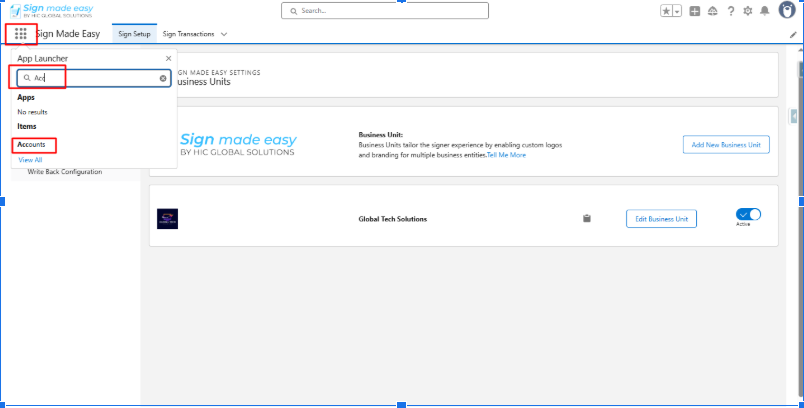Click the clipboard icon beside Global Tech Solutions
The height and width of the screenshot is (408, 804).
pos(587,218)
